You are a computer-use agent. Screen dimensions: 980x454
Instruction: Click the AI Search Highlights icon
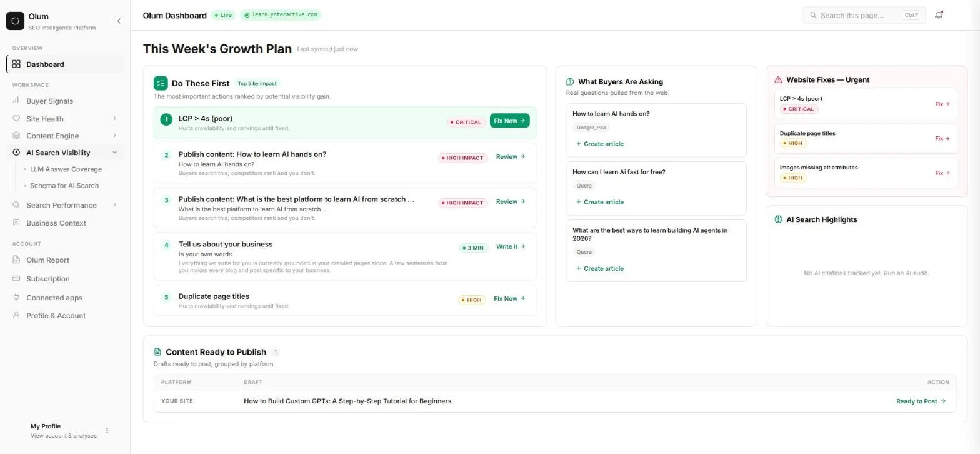(x=778, y=219)
